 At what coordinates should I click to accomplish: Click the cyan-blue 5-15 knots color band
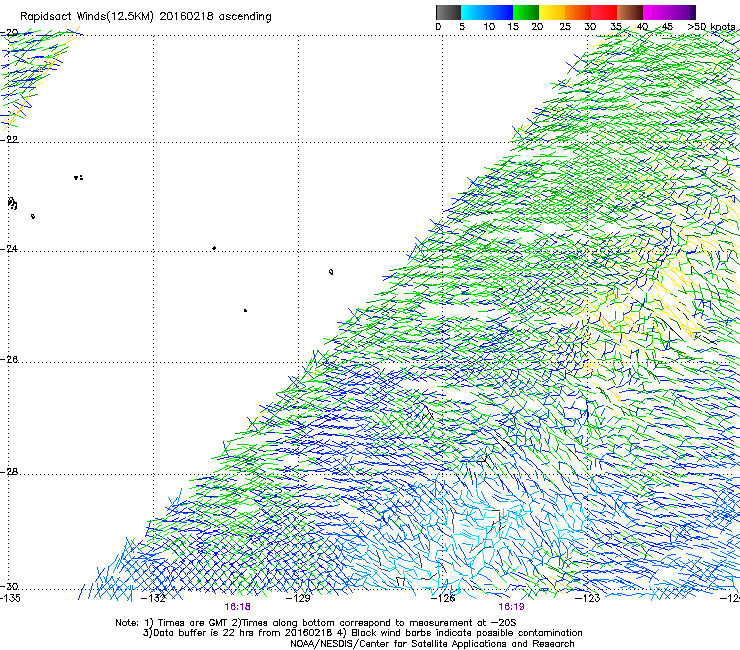coord(487,12)
